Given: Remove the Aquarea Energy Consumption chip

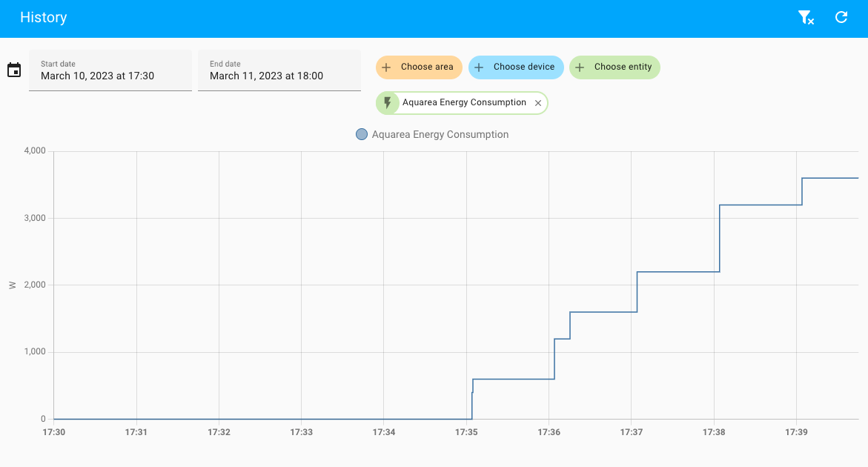Looking at the screenshot, I should 538,103.
